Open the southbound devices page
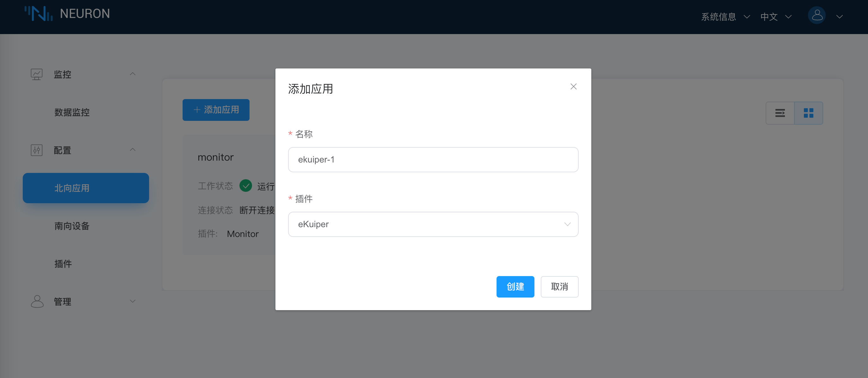The height and width of the screenshot is (378, 868). click(x=72, y=226)
